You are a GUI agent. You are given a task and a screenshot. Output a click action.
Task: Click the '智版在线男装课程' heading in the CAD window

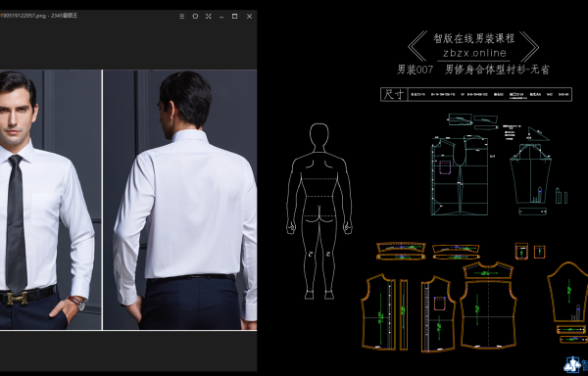pyautogui.click(x=473, y=38)
